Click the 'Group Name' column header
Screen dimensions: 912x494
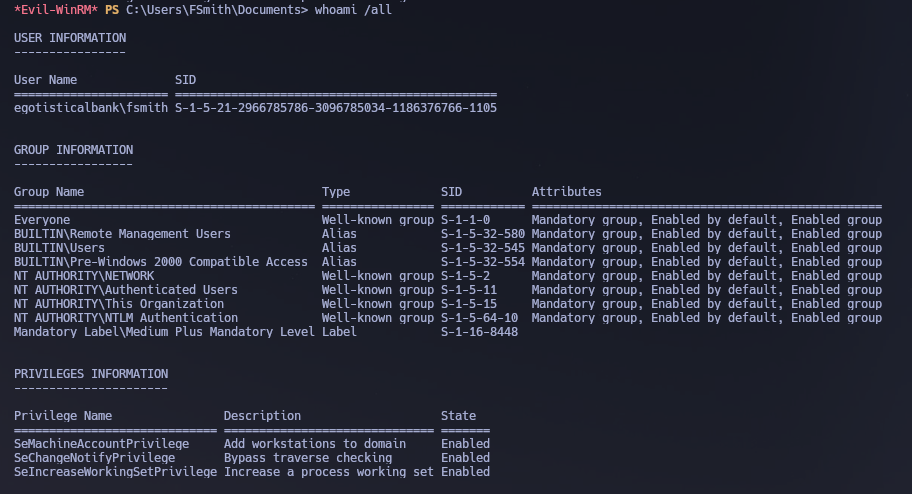coord(49,191)
